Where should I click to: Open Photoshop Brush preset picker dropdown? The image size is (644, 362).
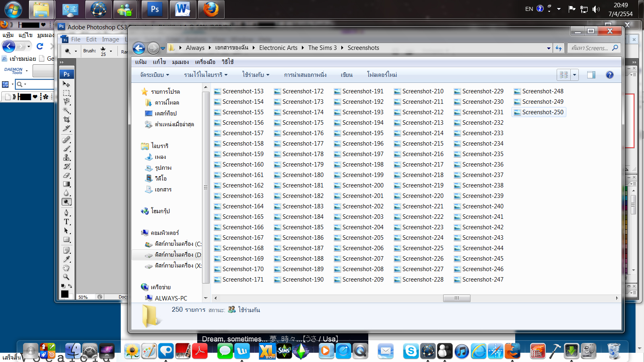click(x=111, y=51)
